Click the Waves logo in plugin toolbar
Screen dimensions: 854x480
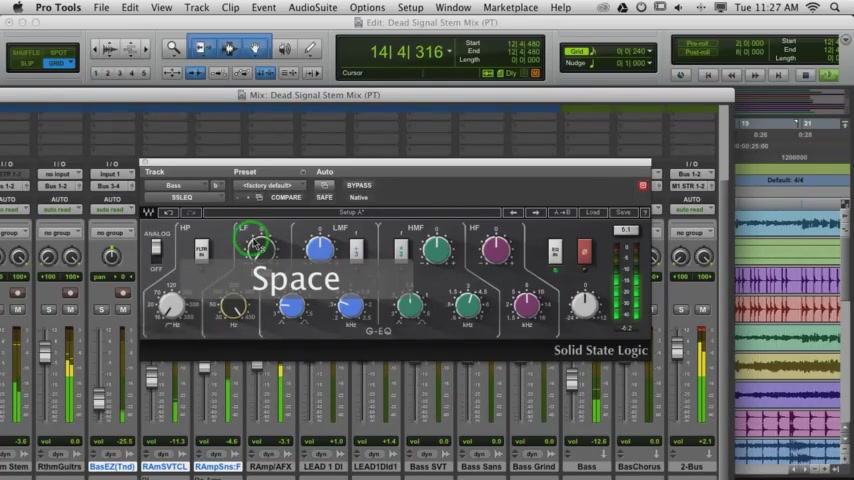click(148, 212)
